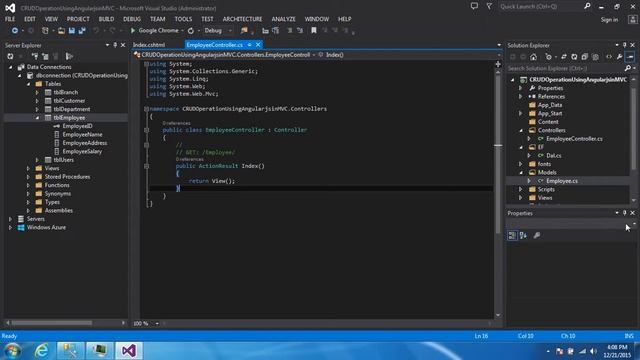
Task: Open the ARCHITECTURE menu
Action: pyautogui.click(x=242, y=19)
